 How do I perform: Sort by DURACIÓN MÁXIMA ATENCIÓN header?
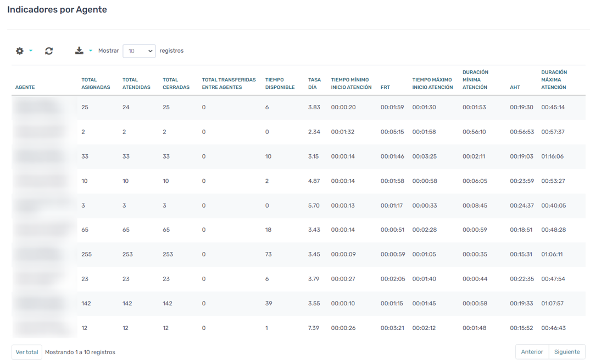click(554, 80)
